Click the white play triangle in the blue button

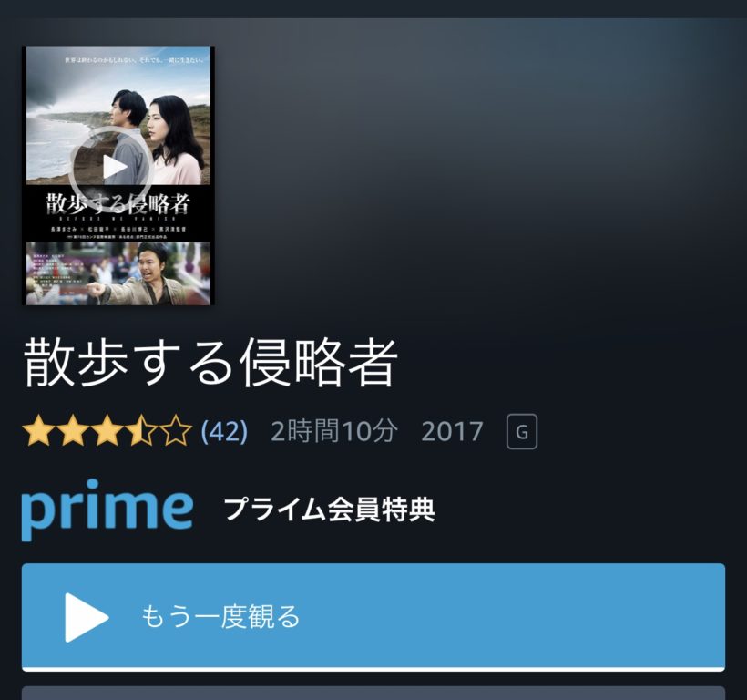click(87, 617)
